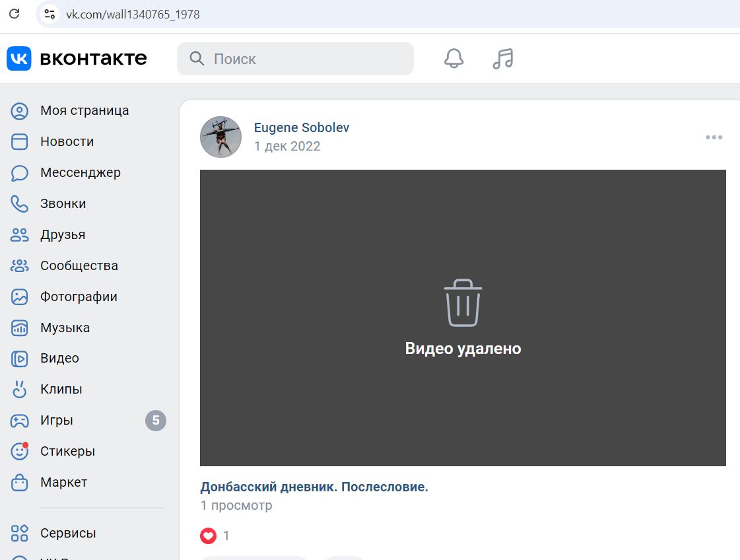Open Видео sidebar section
The width and height of the screenshot is (740, 560).
59,359
